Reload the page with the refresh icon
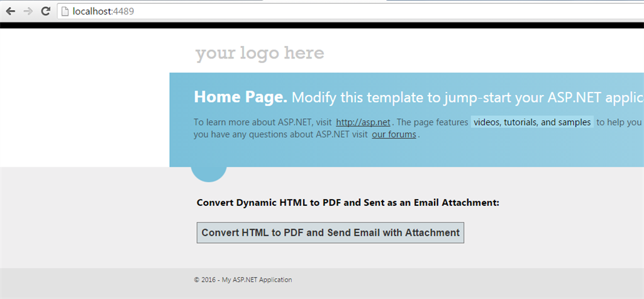Viewport: 644px width, 299px height. pos(45,11)
